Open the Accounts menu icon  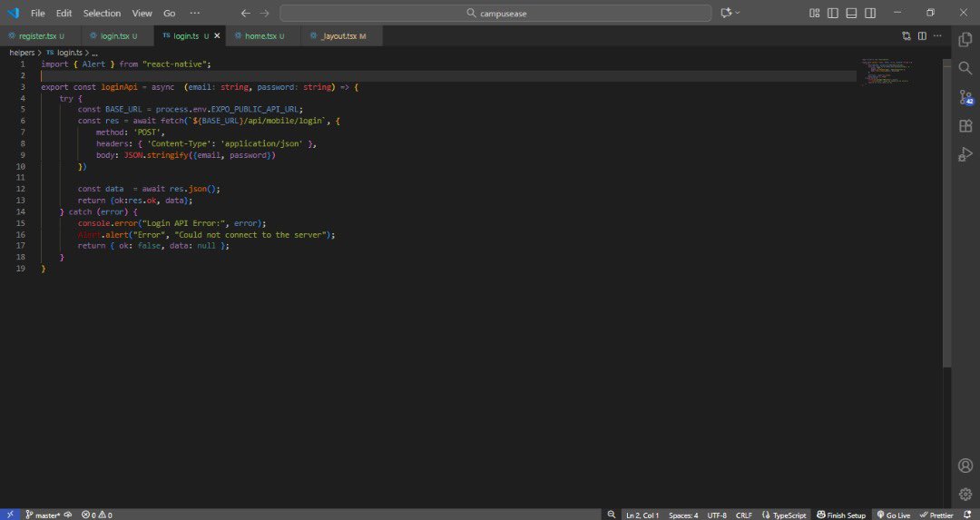coord(965,466)
